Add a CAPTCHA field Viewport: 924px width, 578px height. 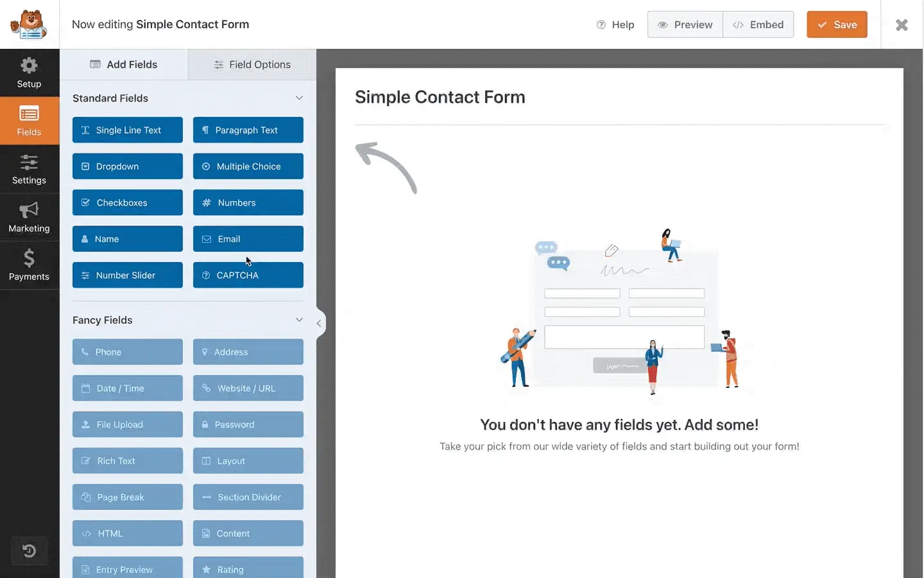point(248,275)
